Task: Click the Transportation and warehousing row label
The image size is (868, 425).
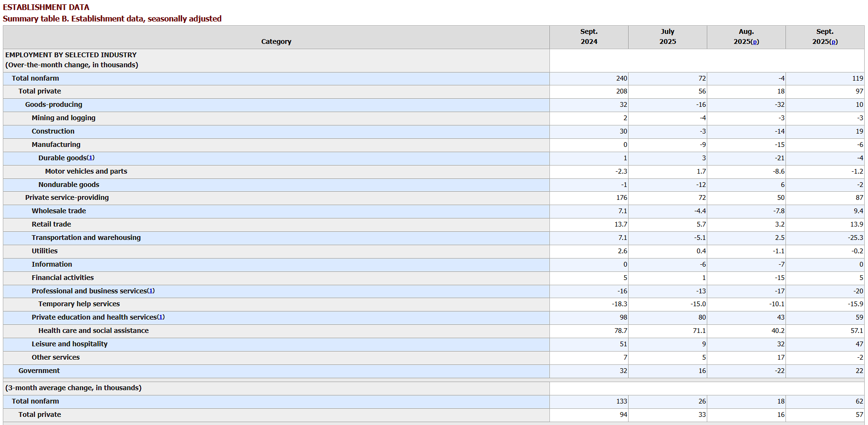Action: 86,238
